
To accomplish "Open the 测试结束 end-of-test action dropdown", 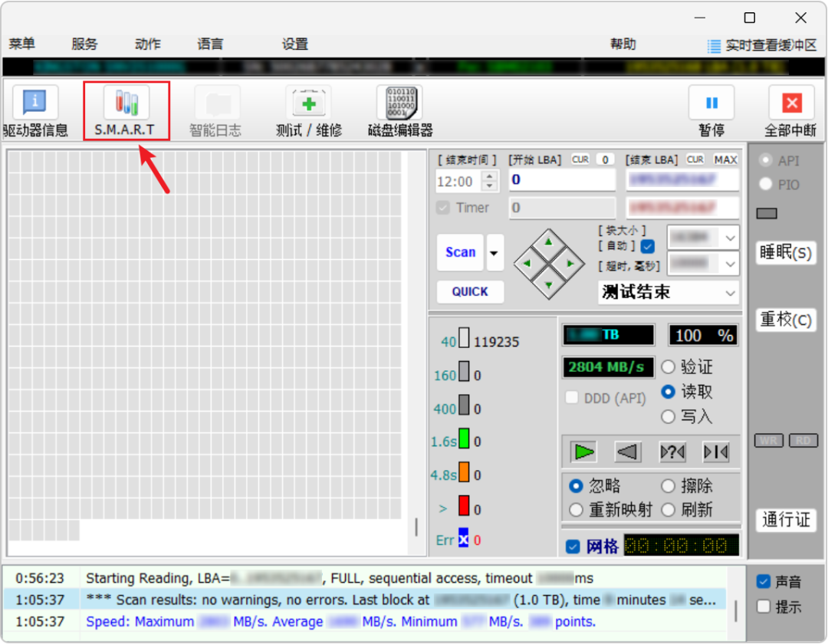I will click(x=669, y=292).
